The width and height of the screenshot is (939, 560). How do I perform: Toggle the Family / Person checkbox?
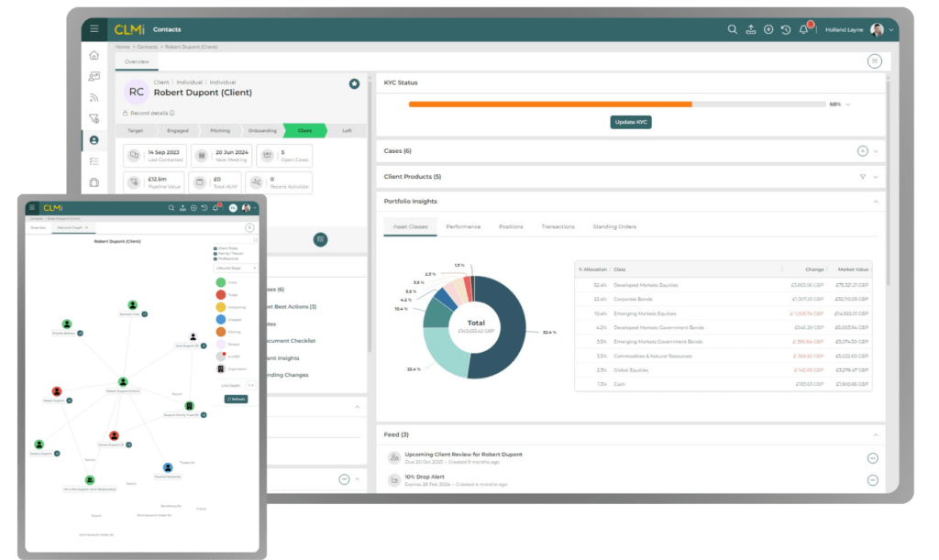pyautogui.click(x=215, y=254)
